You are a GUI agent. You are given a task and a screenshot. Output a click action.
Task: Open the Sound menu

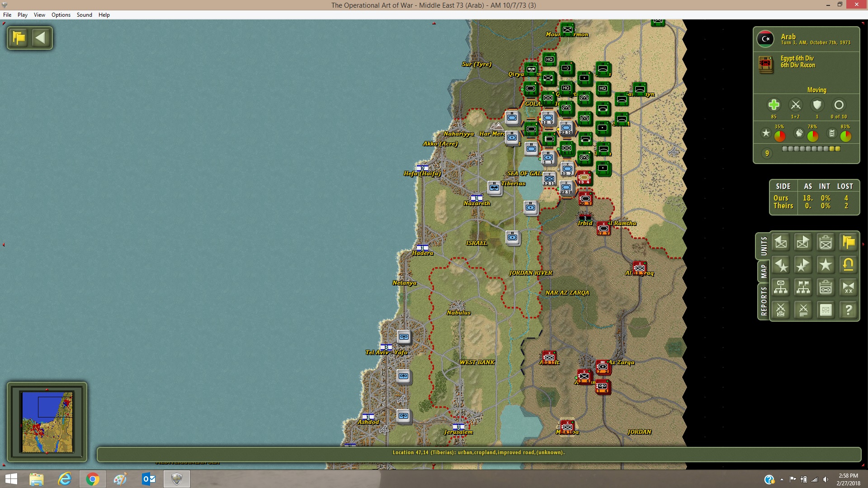85,15
